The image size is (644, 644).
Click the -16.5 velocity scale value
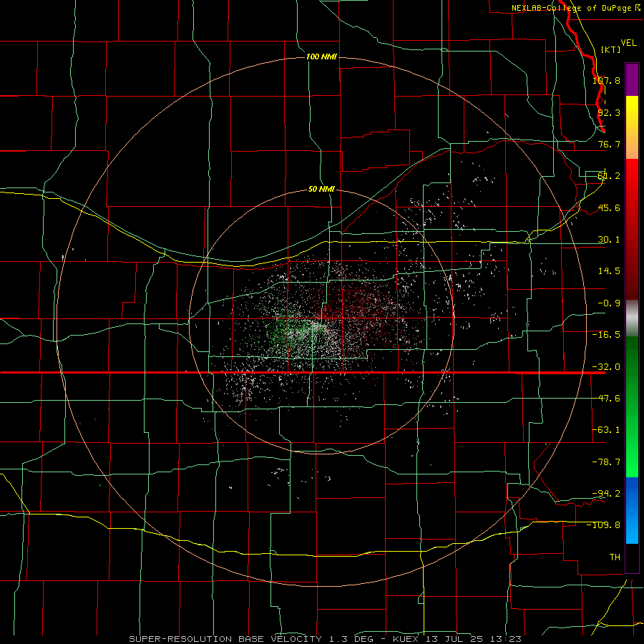click(x=606, y=334)
